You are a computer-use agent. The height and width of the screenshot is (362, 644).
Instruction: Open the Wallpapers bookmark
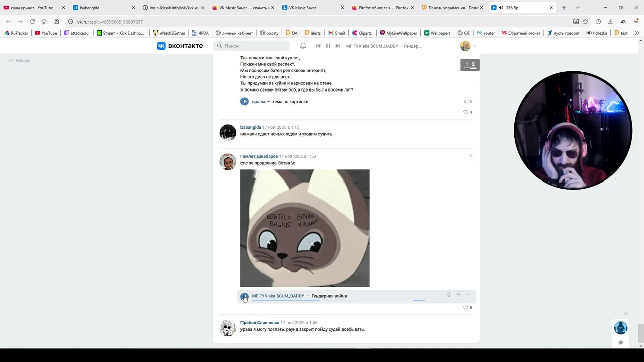coord(437,33)
